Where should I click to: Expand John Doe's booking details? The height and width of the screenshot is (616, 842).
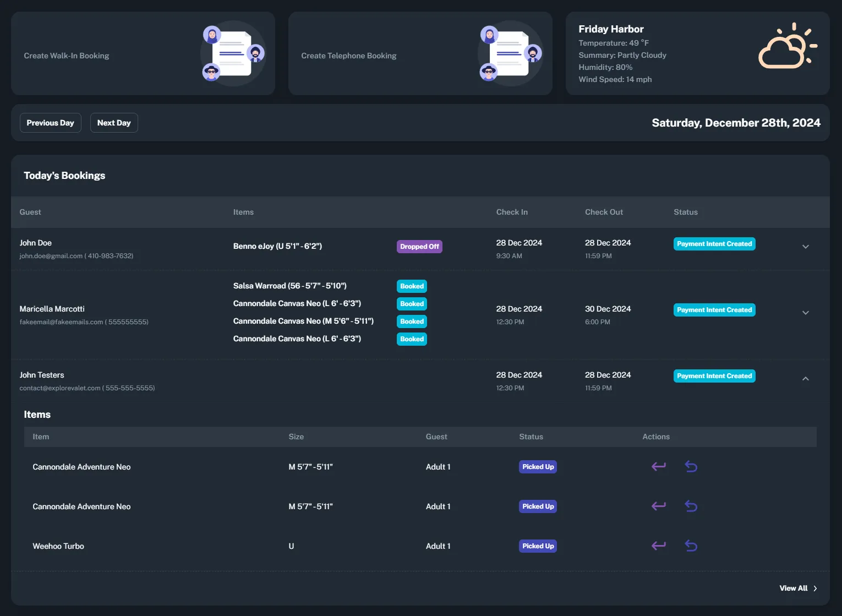pos(805,246)
